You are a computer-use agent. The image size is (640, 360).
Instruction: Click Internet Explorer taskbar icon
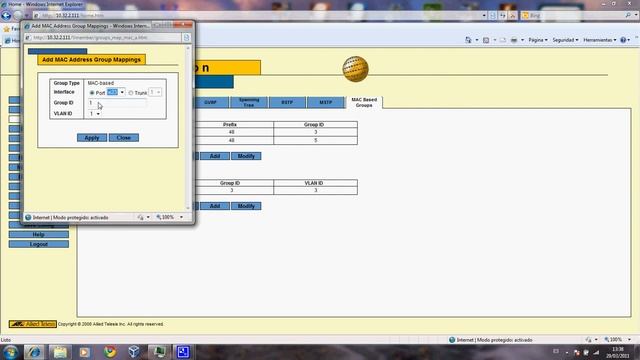click(34, 352)
